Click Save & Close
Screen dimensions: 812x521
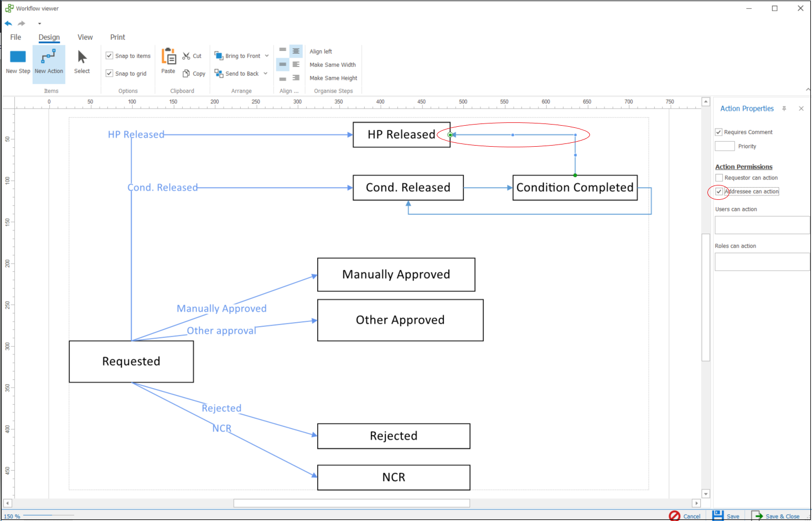775,516
